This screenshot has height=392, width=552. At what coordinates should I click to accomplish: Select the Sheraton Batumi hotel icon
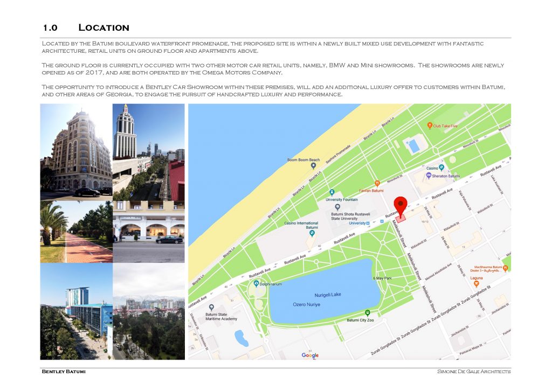[429, 176]
